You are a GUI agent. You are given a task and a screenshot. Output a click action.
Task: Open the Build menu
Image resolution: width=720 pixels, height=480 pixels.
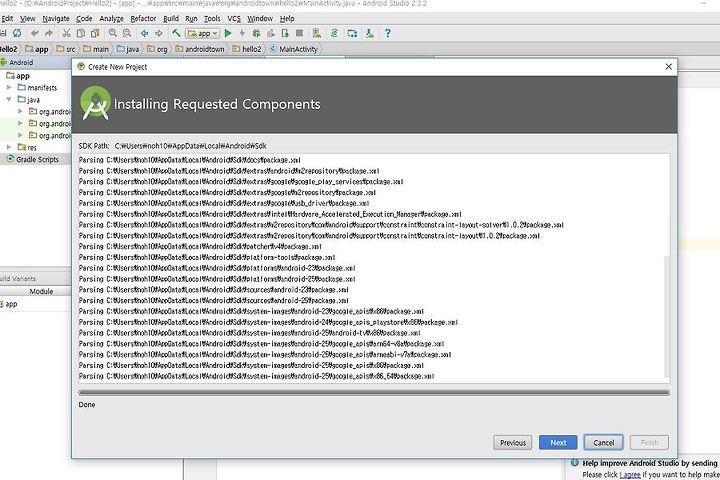[x=171, y=18]
